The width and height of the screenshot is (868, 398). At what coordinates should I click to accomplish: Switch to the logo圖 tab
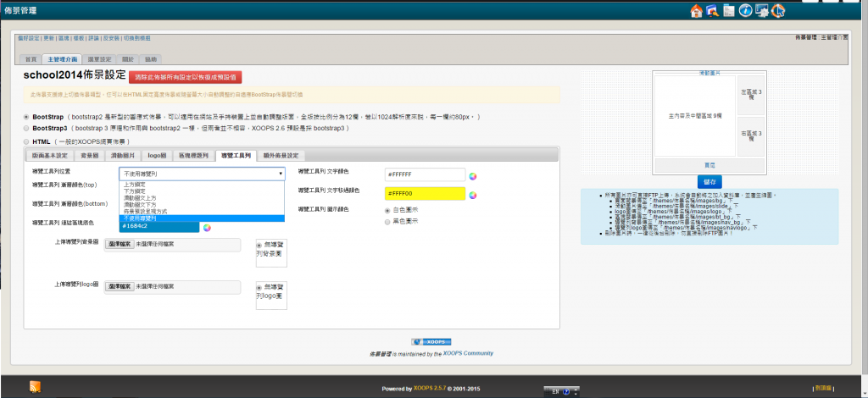pos(157,156)
